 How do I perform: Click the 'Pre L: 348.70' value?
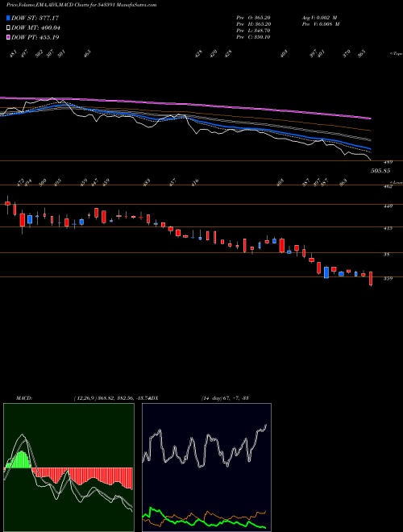(253, 31)
